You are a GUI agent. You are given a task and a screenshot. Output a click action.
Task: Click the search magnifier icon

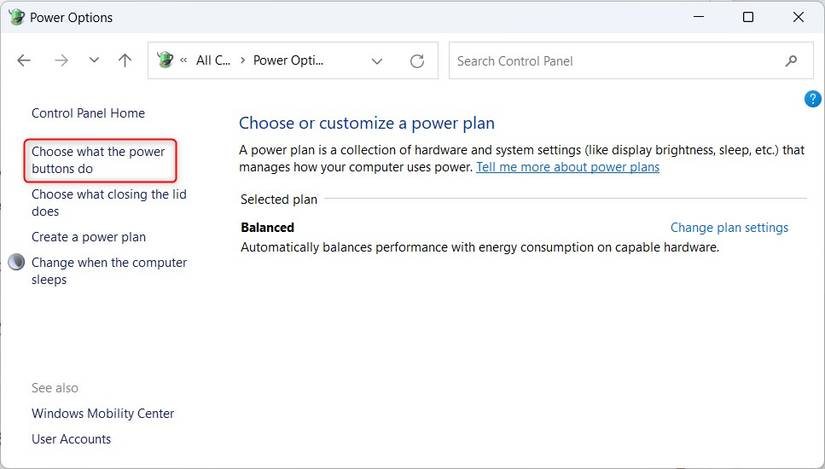(x=791, y=61)
